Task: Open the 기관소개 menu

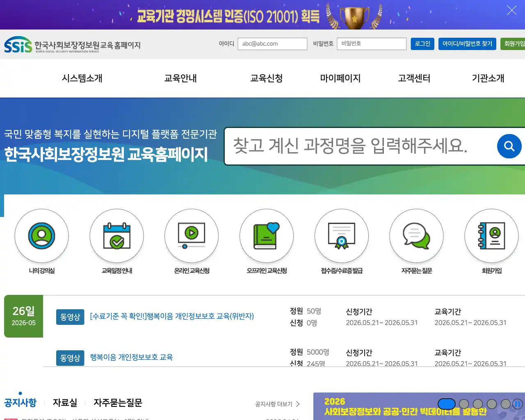Action: click(x=488, y=78)
